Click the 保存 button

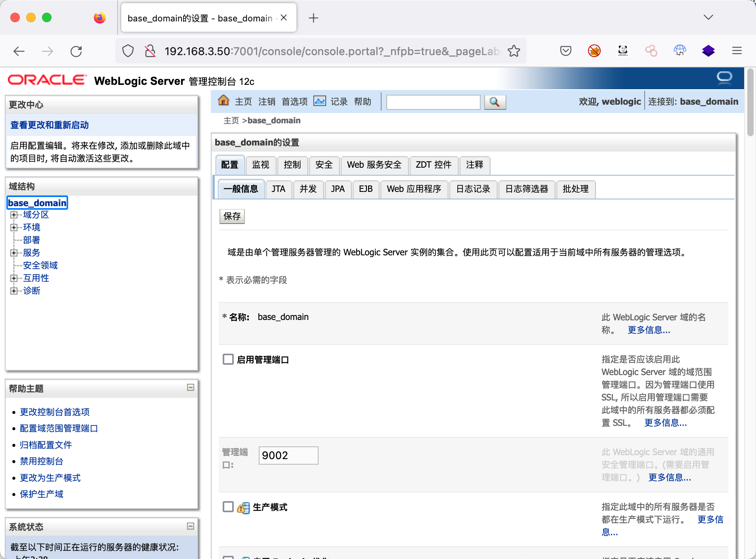232,216
